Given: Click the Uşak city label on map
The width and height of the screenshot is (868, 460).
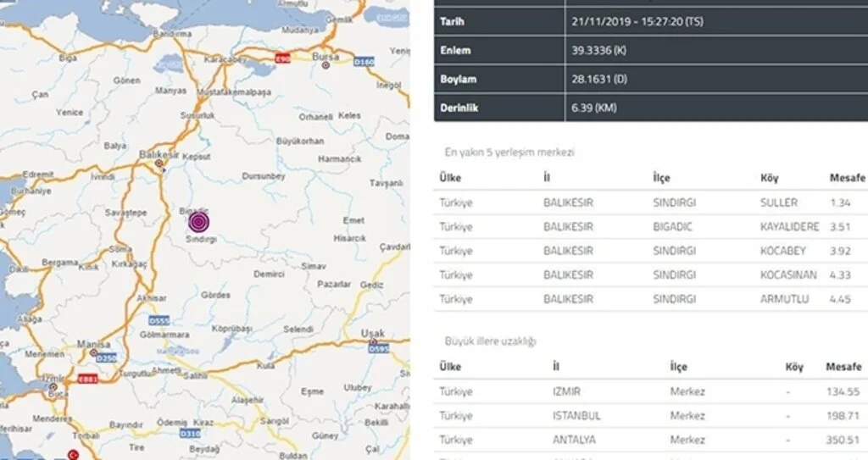Looking at the screenshot, I should [x=373, y=333].
